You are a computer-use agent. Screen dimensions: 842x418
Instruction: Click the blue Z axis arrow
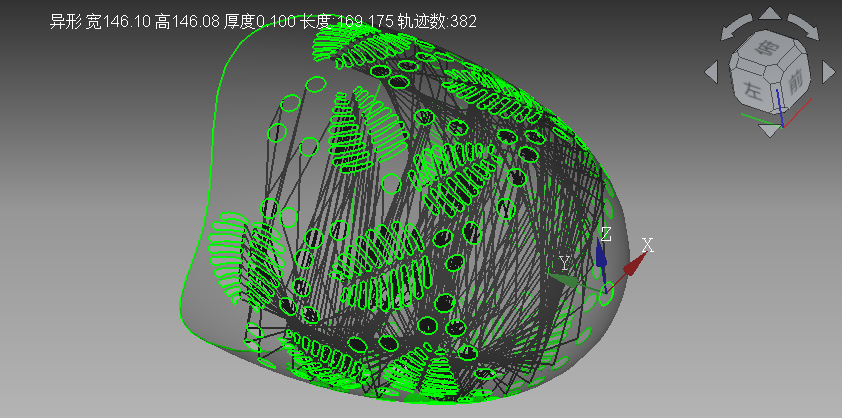point(601,256)
